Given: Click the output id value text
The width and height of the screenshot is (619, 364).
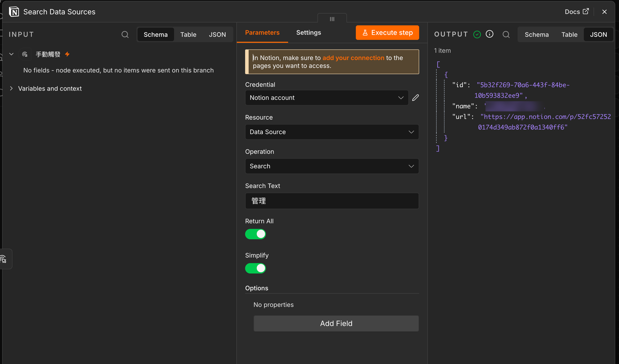Looking at the screenshot, I should tap(522, 90).
